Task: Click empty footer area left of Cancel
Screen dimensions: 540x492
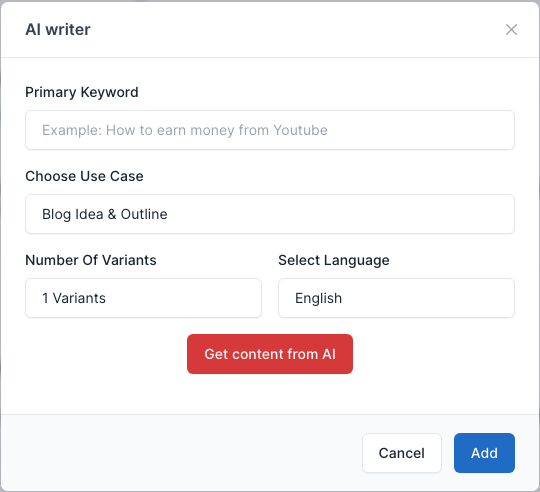Action: click(179, 453)
